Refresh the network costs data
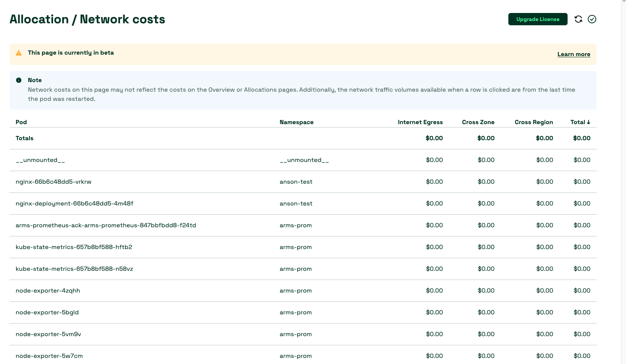626x364 pixels. pos(578,19)
